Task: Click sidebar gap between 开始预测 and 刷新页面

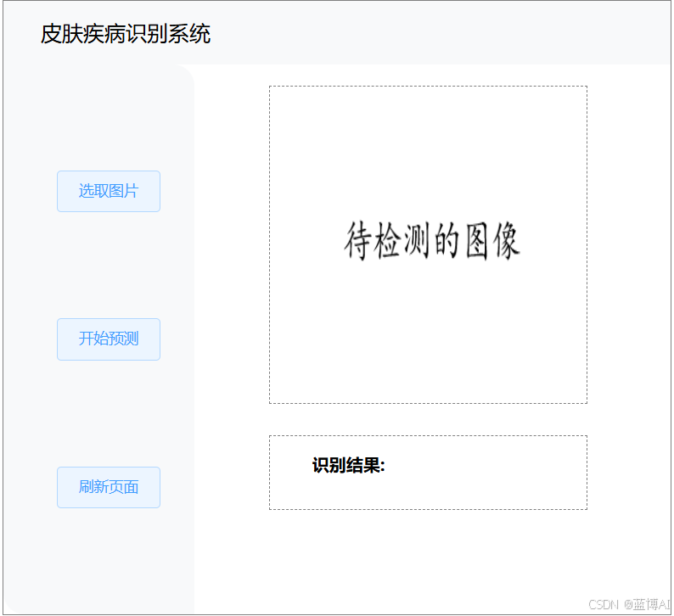Action: click(x=109, y=414)
